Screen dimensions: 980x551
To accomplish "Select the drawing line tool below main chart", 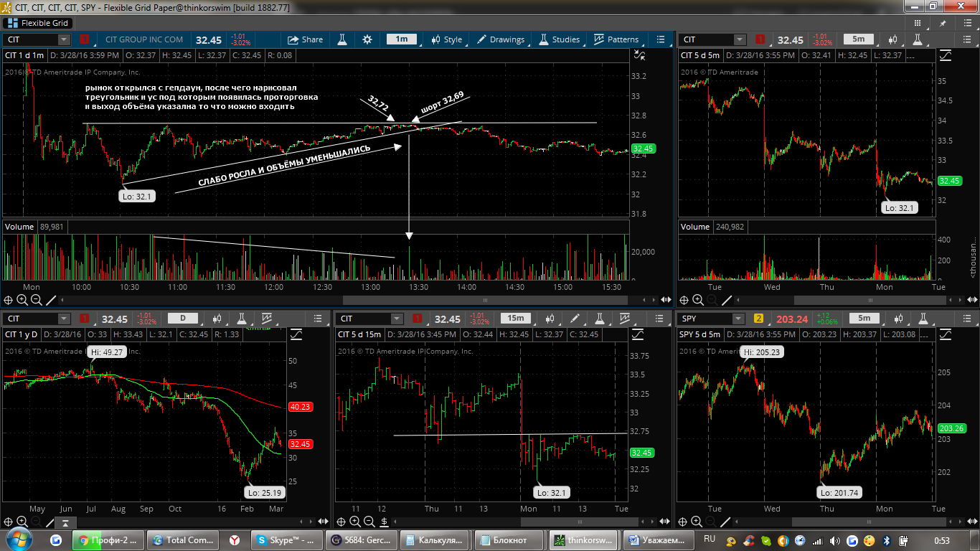I will click(51, 300).
